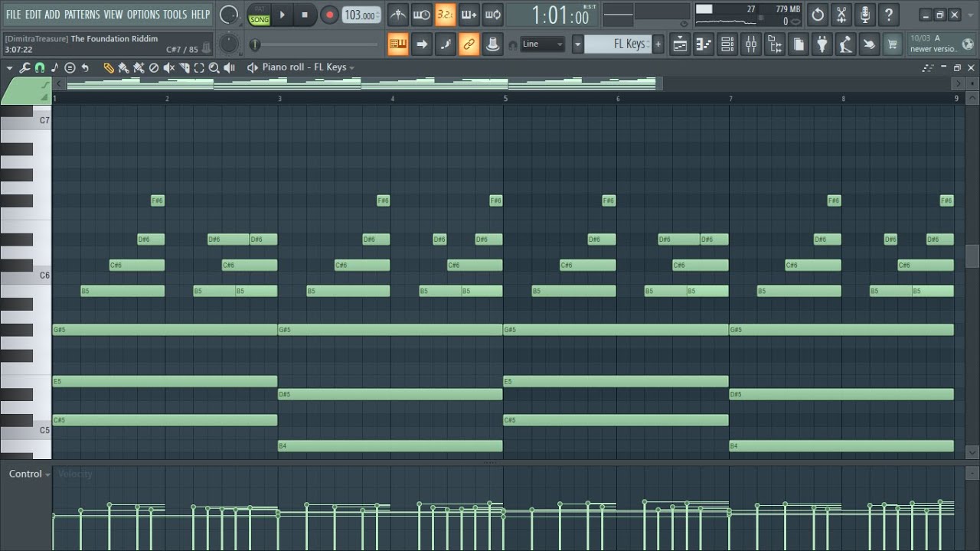Toggle the metronome icon
This screenshot has height=551, width=980.
(x=397, y=15)
